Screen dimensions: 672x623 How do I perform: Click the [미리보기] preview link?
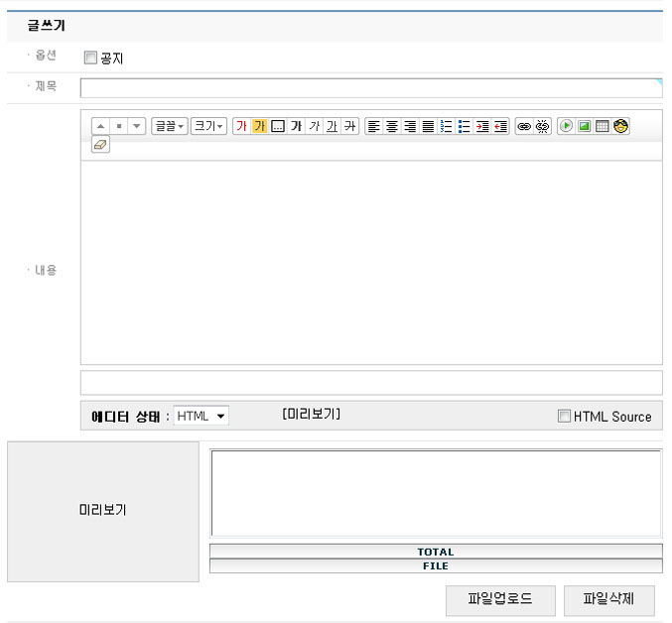(311, 414)
